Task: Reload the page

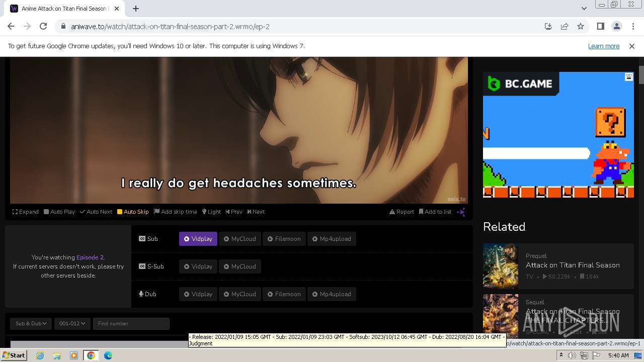Action: click(43, 27)
